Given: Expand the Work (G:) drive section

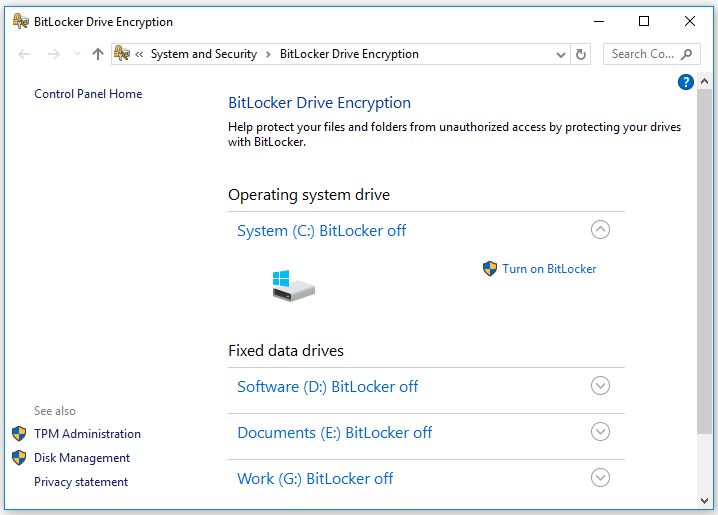Looking at the screenshot, I should (600, 478).
